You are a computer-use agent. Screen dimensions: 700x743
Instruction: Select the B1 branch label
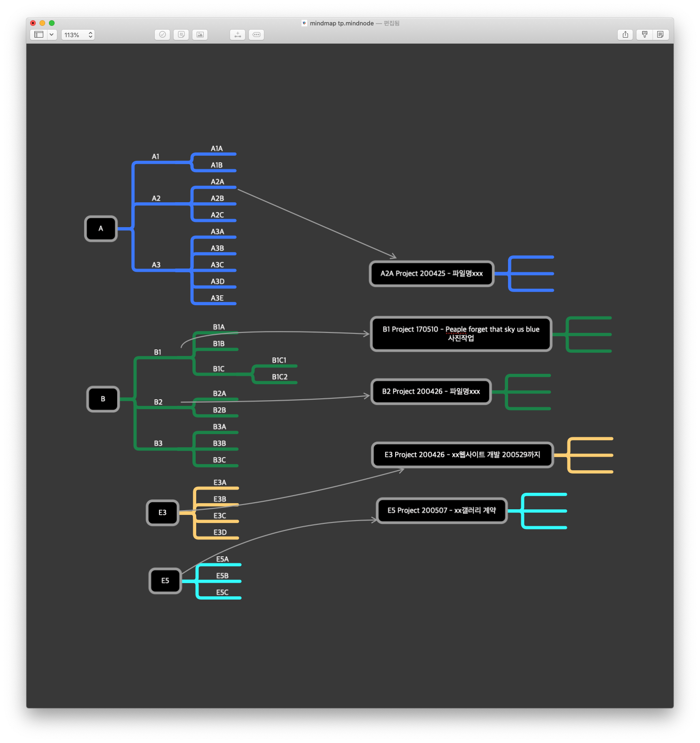coord(158,352)
